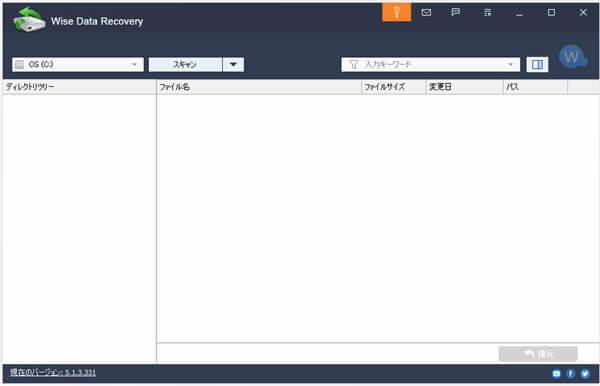Screen dimensions: 600x386
Task: Click the current version link 5.1.3.331
Action: pos(53,372)
